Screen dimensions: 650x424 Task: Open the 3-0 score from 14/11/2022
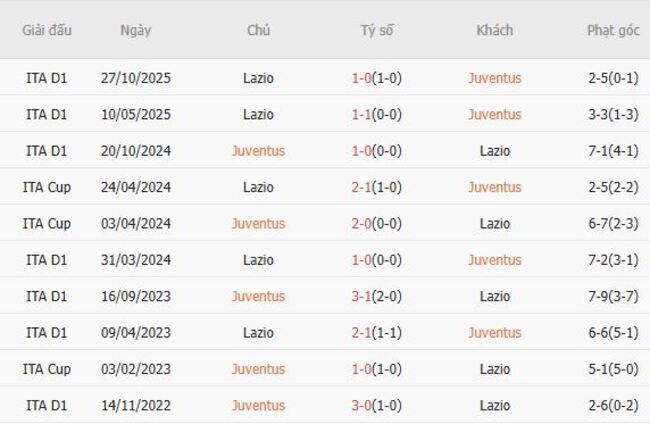click(362, 405)
